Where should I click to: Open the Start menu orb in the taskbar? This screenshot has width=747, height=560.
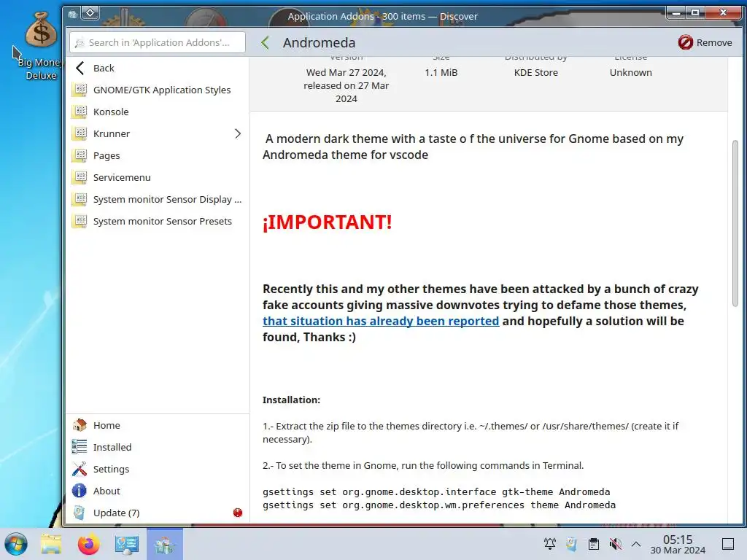[16, 544]
